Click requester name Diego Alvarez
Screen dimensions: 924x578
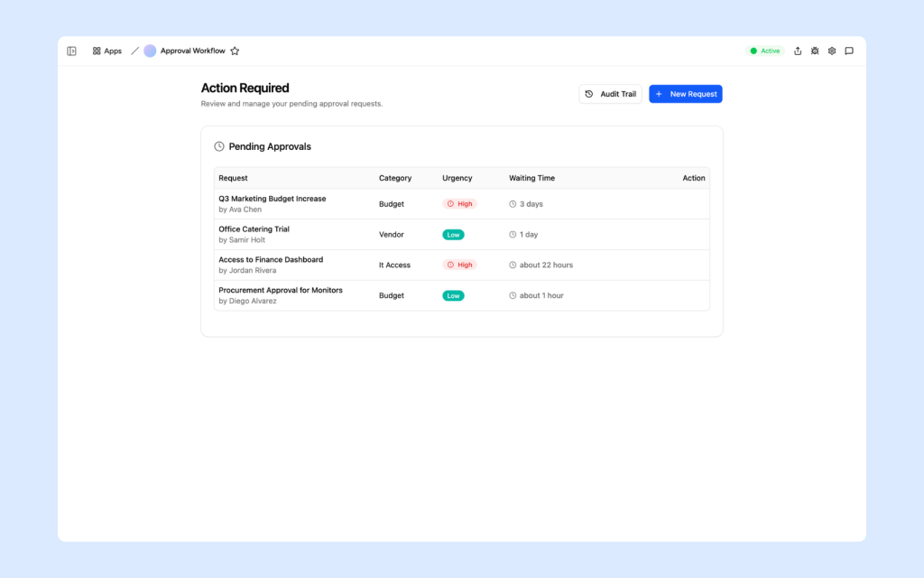coord(253,302)
